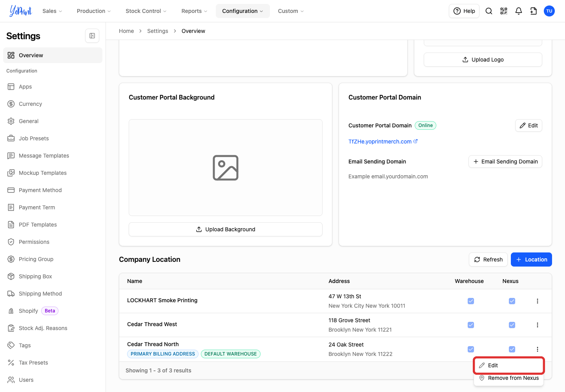
Task: Open the QR code scanner icon
Action: pos(504,11)
